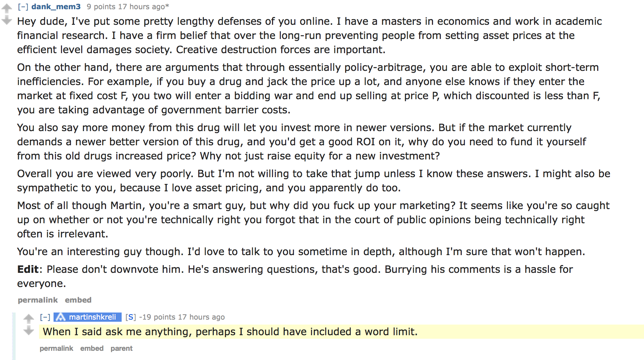
Task: Upvote the dank_mem3 comment
Action: point(7,8)
